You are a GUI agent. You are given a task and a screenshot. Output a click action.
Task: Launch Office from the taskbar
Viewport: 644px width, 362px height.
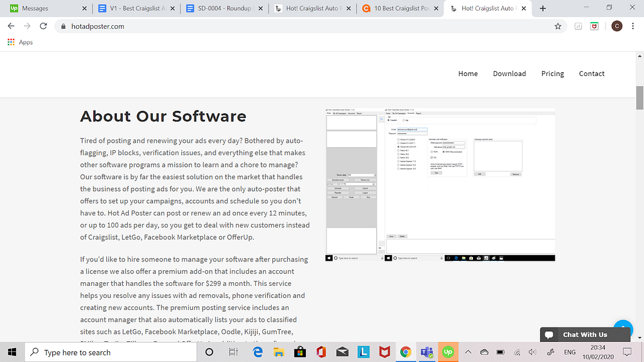pyautogui.click(x=321, y=352)
